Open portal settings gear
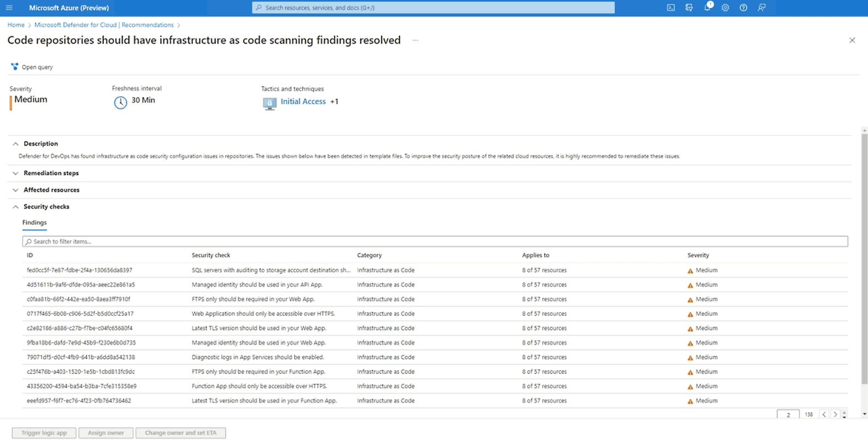The image size is (868, 441). click(x=725, y=8)
